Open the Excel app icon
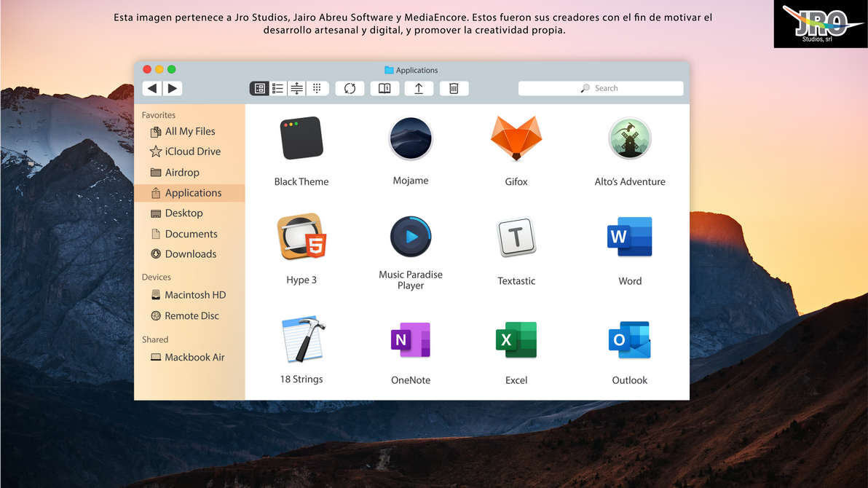This screenshot has width=868, height=488. click(x=516, y=339)
